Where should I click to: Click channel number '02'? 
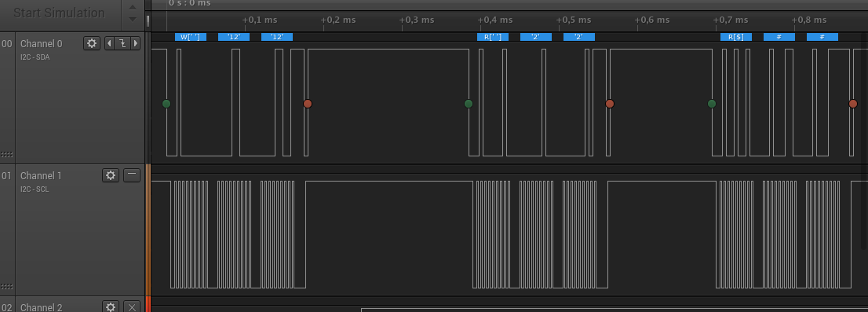click(x=6, y=307)
